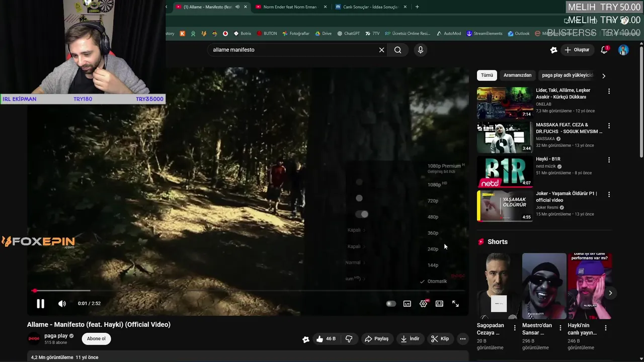The height and width of the screenshot is (362, 644).
Task: Open Hayki - B1R video thumbnail
Action: pos(505,171)
